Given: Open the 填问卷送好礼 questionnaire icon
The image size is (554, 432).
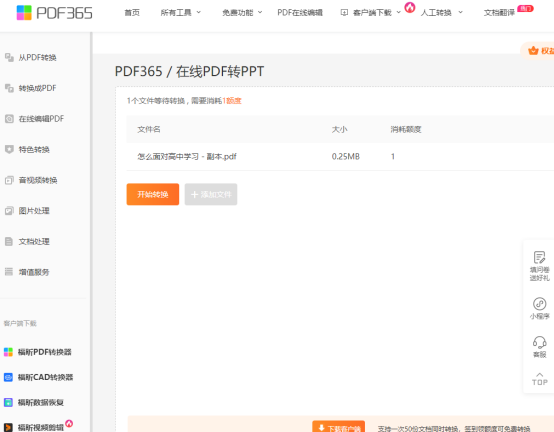Looking at the screenshot, I should coord(540,257).
